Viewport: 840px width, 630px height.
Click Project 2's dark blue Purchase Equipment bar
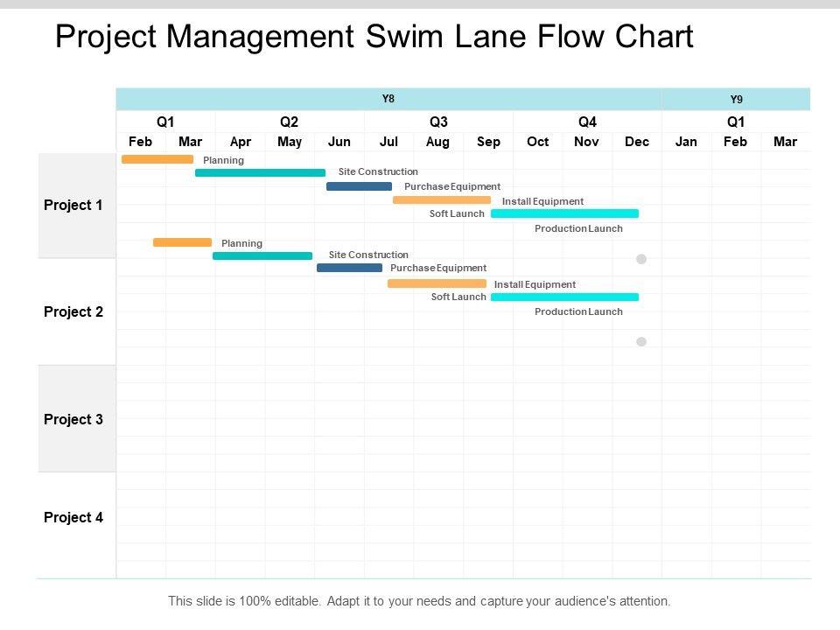(x=349, y=268)
